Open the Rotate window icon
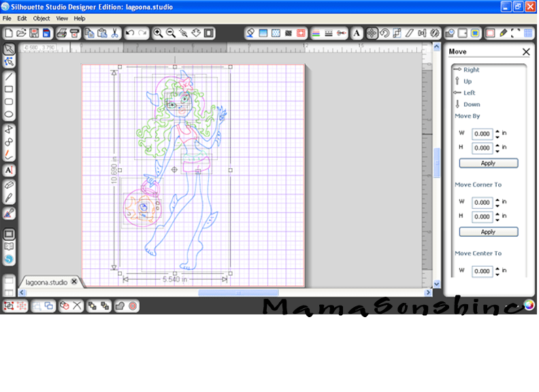Screen dimensions: 539x392 coord(385,33)
